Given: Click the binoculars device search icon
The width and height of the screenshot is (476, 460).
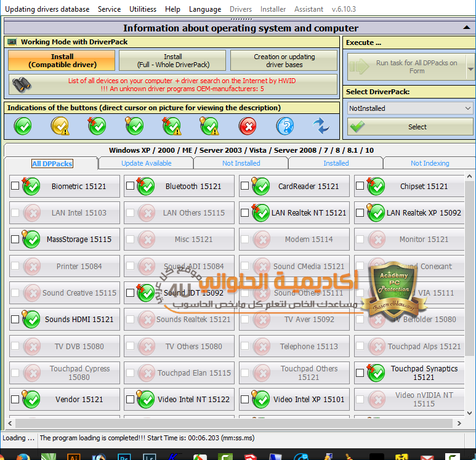Looking at the screenshot, I should 22,84.
